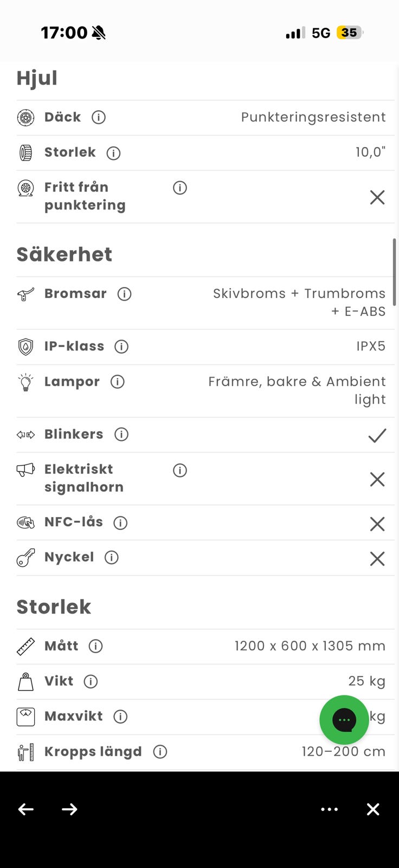Screen dimensions: 399x868
Task: Go back with the browser back arrow
Action: tap(26, 809)
